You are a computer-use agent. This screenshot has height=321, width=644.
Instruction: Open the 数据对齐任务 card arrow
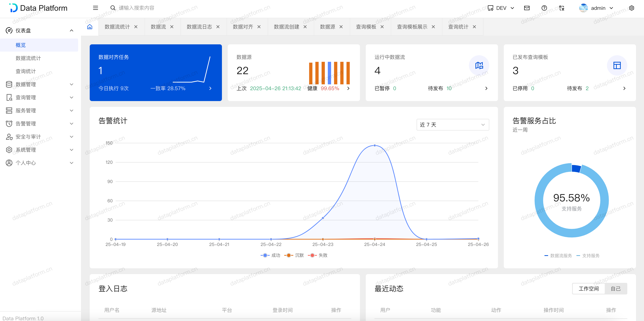(x=210, y=88)
